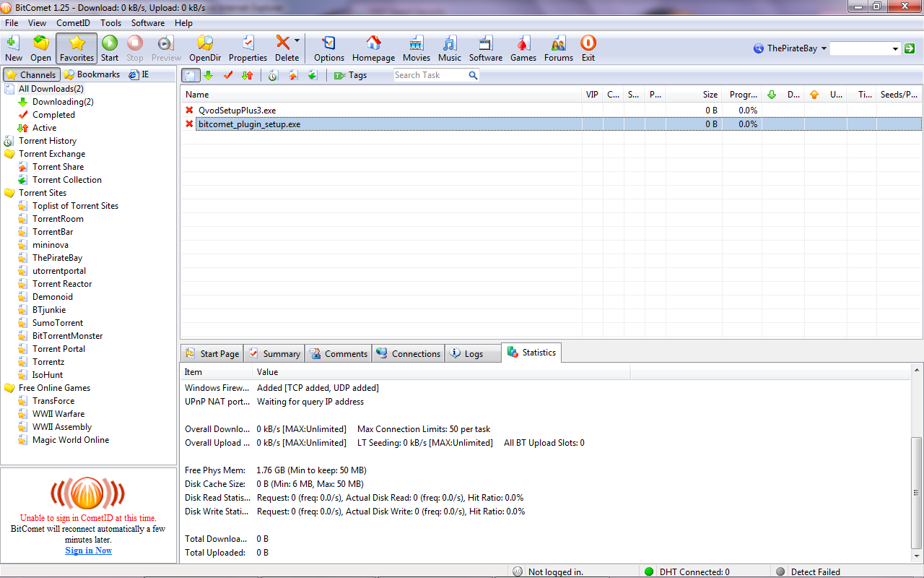Open the torrent search box dropdown arrow
This screenshot has height=578, width=924.
click(895, 49)
